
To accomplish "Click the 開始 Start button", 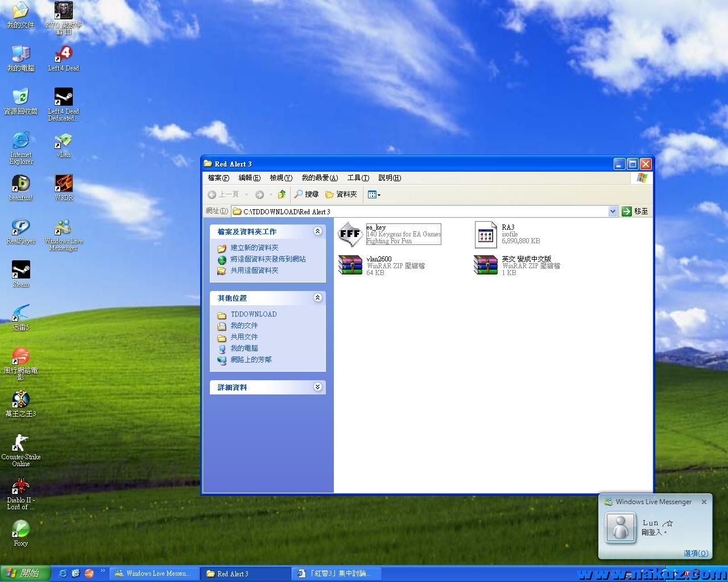I will (x=25, y=573).
